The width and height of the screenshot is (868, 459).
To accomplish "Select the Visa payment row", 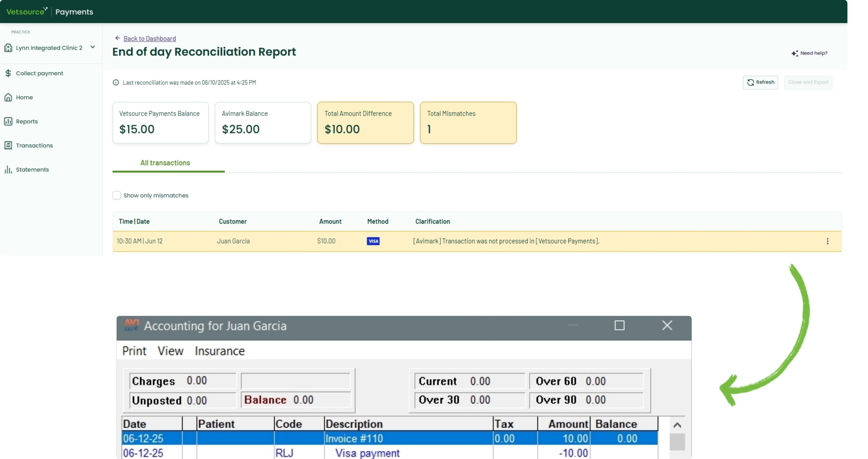I will 390,452.
